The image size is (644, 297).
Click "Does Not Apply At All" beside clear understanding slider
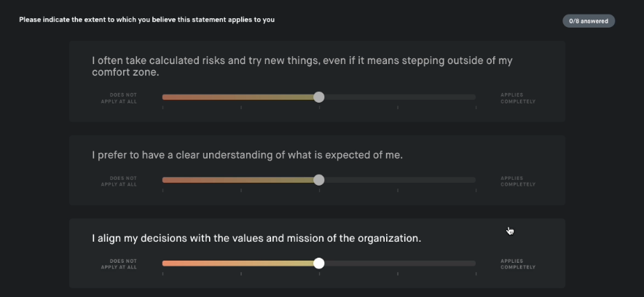tap(119, 181)
